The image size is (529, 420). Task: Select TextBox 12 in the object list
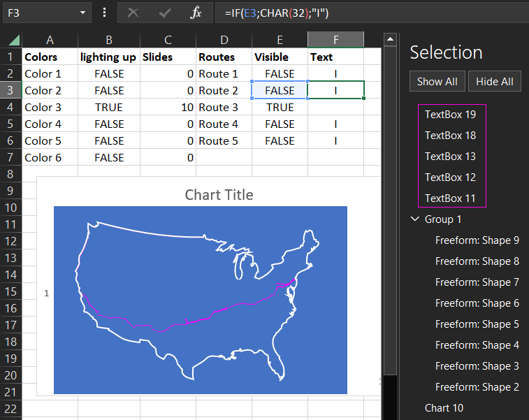click(450, 178)
